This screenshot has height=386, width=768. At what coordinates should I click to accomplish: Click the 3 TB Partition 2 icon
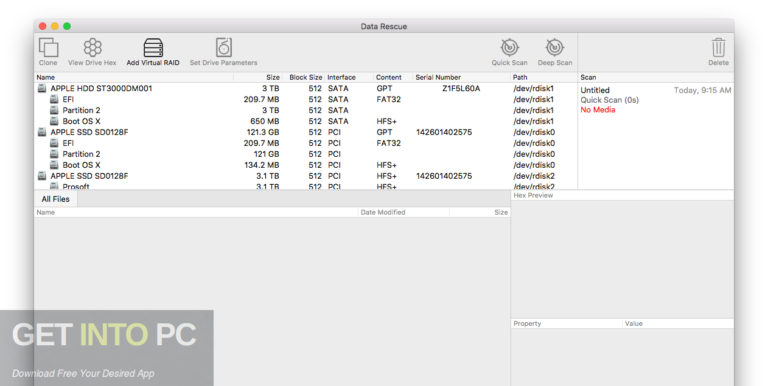point(54,110)
